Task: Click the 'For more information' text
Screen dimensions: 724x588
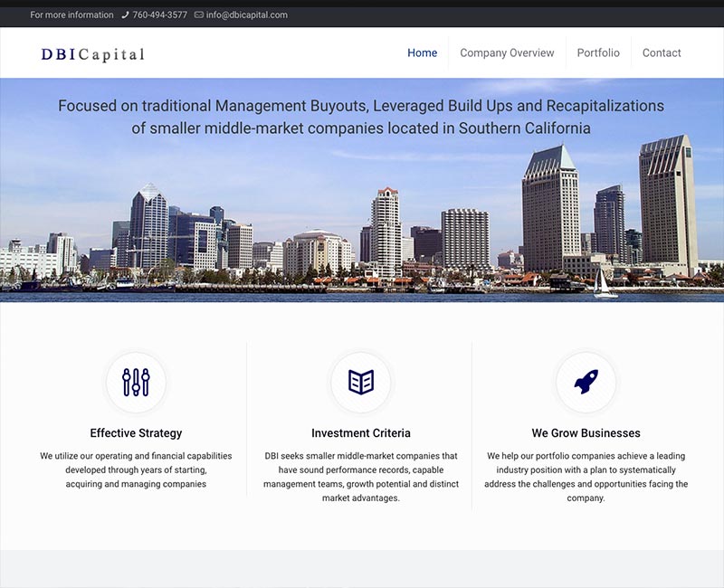Action: click(71, 15)
